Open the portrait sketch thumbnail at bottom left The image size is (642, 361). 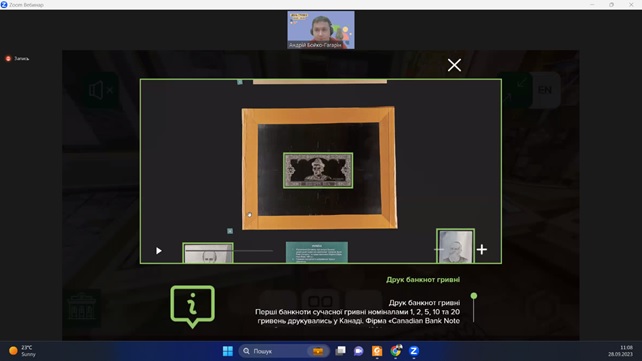(x=208, y=253)
